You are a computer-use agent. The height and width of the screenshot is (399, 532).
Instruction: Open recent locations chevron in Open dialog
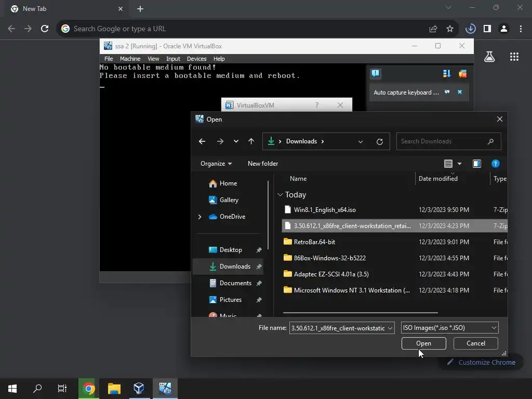pyautogui.click(x=236, y=141)
